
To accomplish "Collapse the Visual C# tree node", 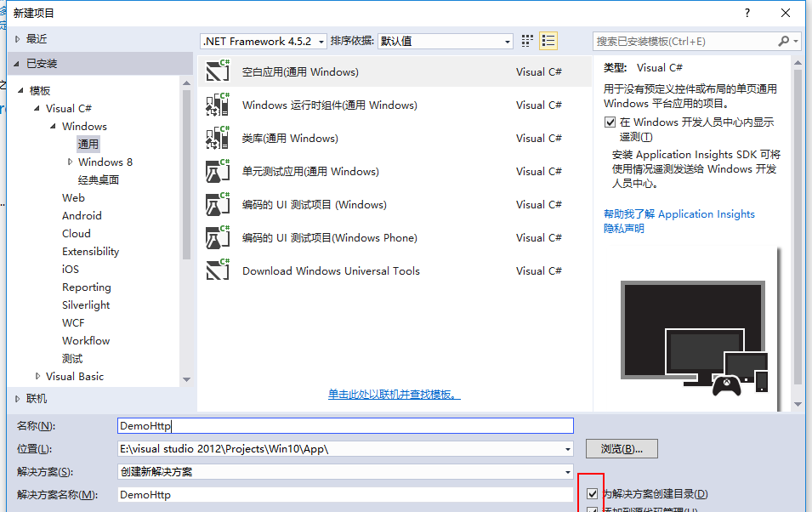I will pyautogui.click(x=37, y=108).
